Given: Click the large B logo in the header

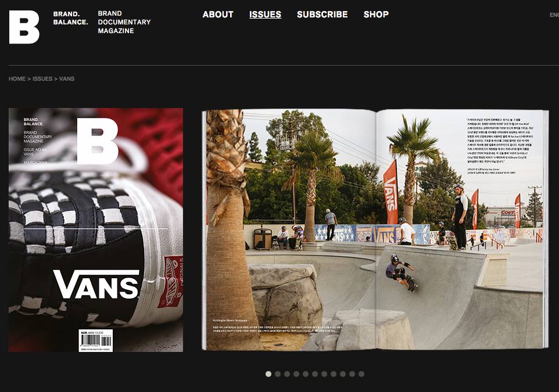Looking at the screenshot, I should pyautogui.click(x=24, y=27).
